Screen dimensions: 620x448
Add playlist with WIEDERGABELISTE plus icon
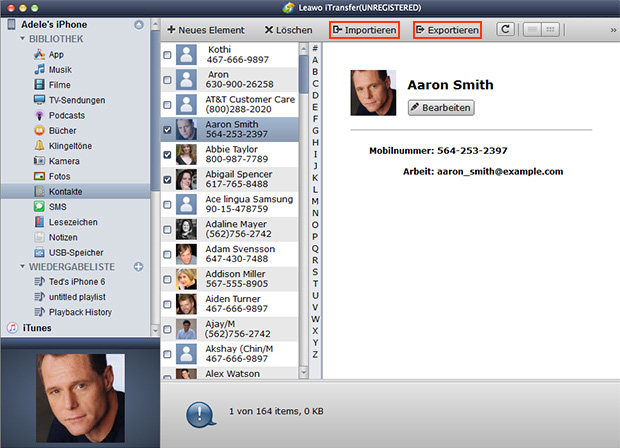pos(138,267)
